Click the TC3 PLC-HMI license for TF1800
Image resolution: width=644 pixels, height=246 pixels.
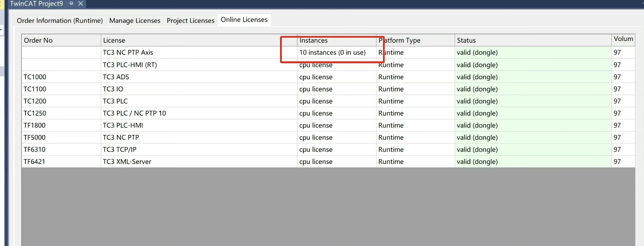199,125
